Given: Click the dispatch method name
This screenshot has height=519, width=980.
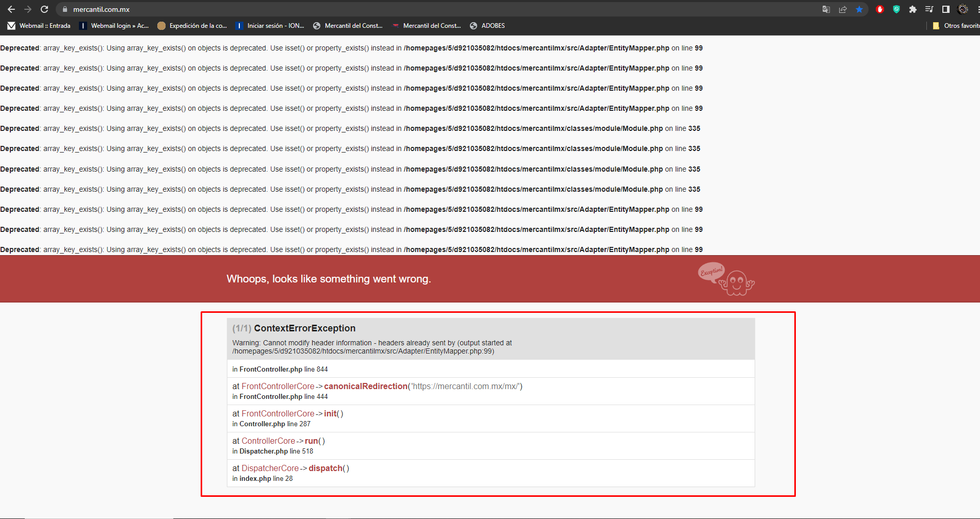Looking at the screenshot, I should pyautogui.click(x=325, y=468).
